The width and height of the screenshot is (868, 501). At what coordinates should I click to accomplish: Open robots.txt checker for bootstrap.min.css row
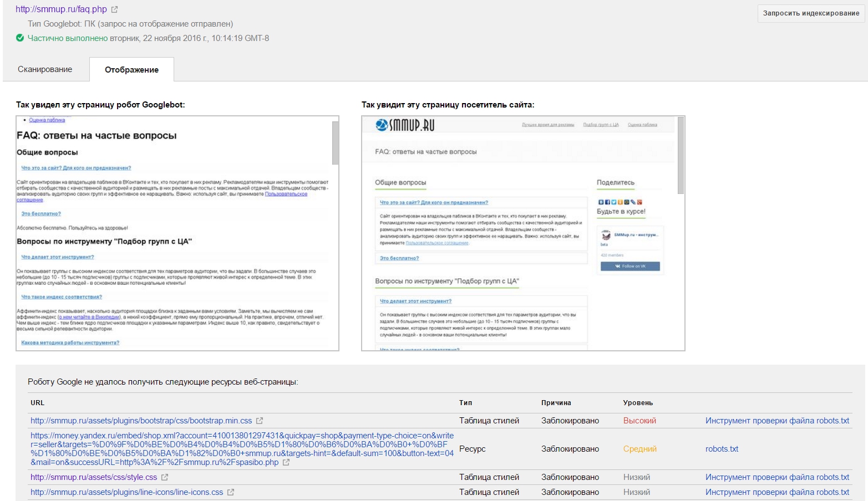[x=777, y=421]
